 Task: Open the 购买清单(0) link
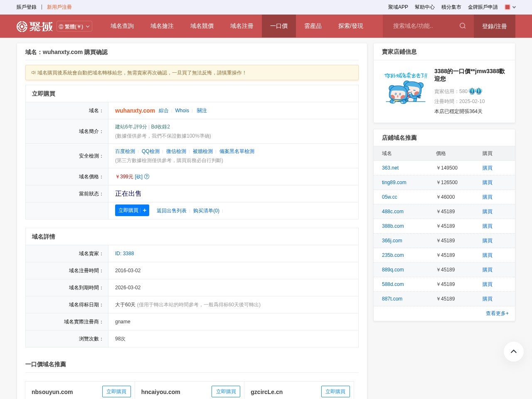[x=206, y=211]
